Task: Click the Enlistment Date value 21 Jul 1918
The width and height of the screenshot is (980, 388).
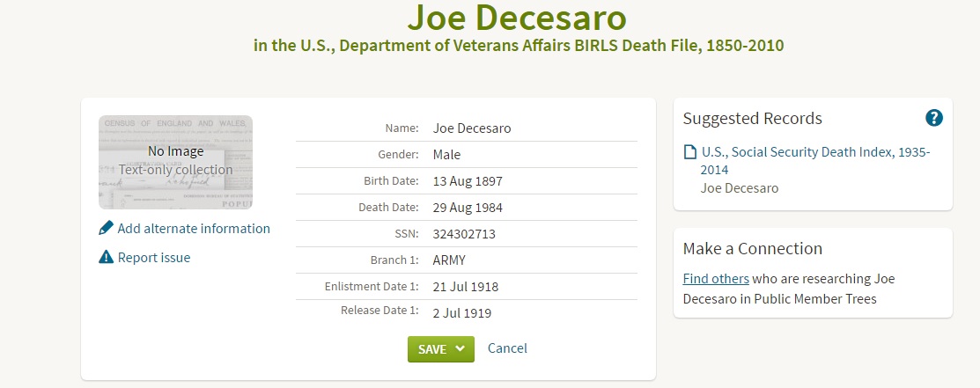Action: 466,287
